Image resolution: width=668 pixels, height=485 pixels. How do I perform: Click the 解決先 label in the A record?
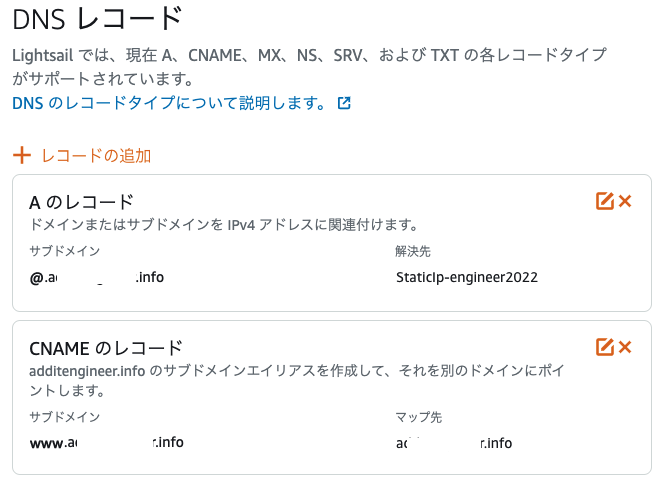coord(413,251)
